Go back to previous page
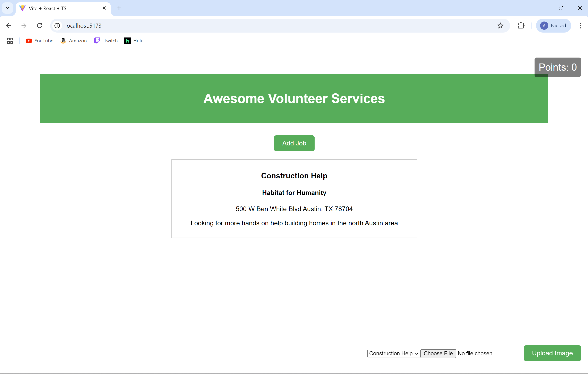The height and width of the screenshot is (374, 588). (9, 26)
